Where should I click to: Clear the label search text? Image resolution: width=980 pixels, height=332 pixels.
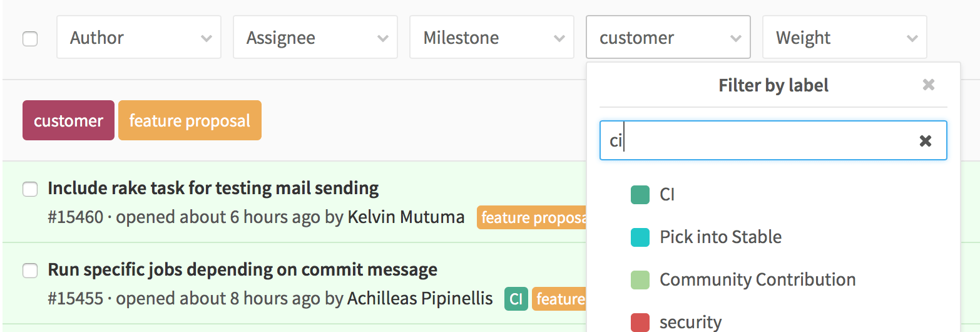pyautogui.click(x=925, y=141)
